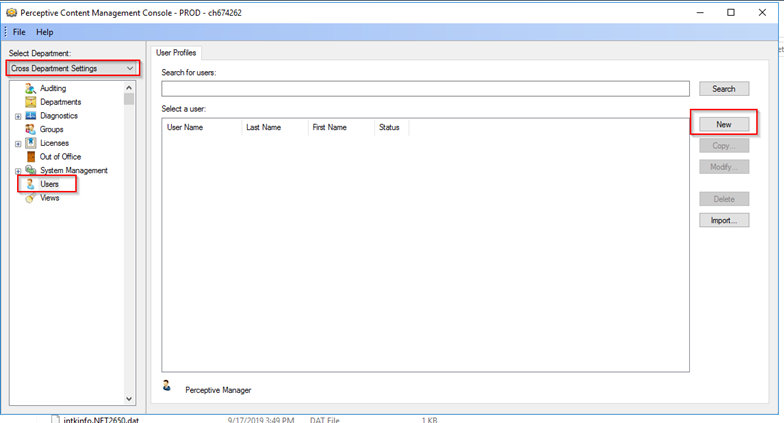Select System Management label in the tree

tap(74, 170)
